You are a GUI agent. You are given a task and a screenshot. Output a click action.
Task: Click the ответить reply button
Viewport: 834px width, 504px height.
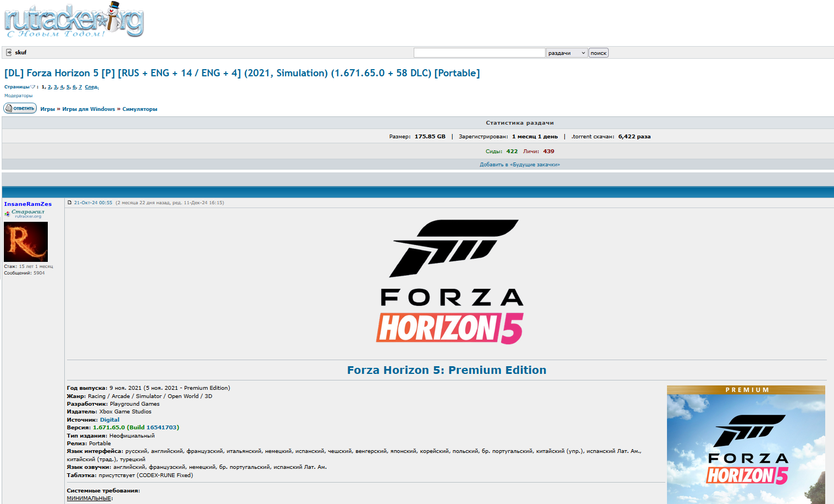tap(20, 108)
